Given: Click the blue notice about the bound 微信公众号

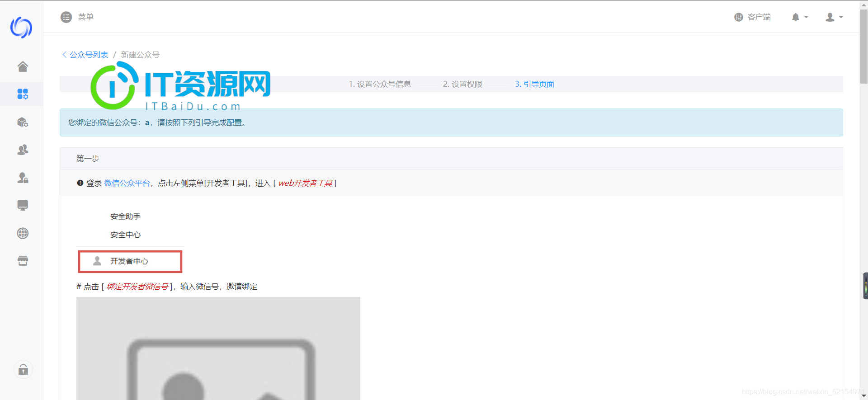Looking at the screenshot, I should 451,122.
